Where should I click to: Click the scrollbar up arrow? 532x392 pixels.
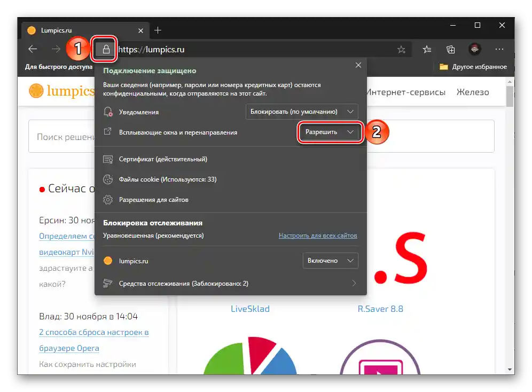(x=510, y=82)
